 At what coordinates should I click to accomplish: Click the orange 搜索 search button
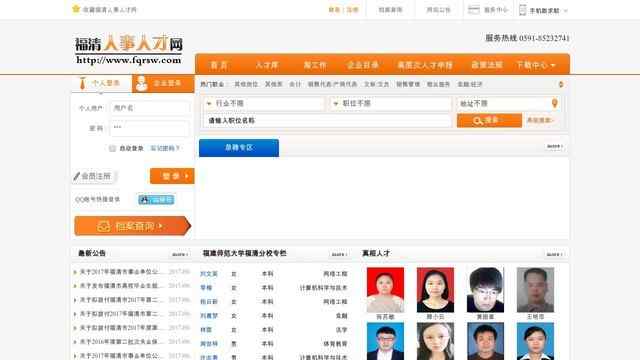pyautogui.click(x=489, y=120)
